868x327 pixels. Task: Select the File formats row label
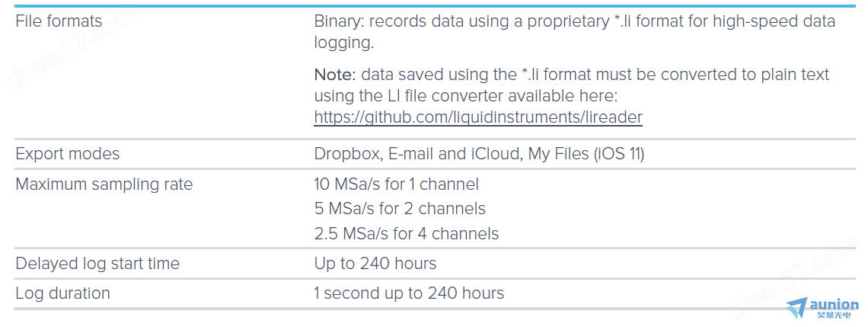coord(59,21)
